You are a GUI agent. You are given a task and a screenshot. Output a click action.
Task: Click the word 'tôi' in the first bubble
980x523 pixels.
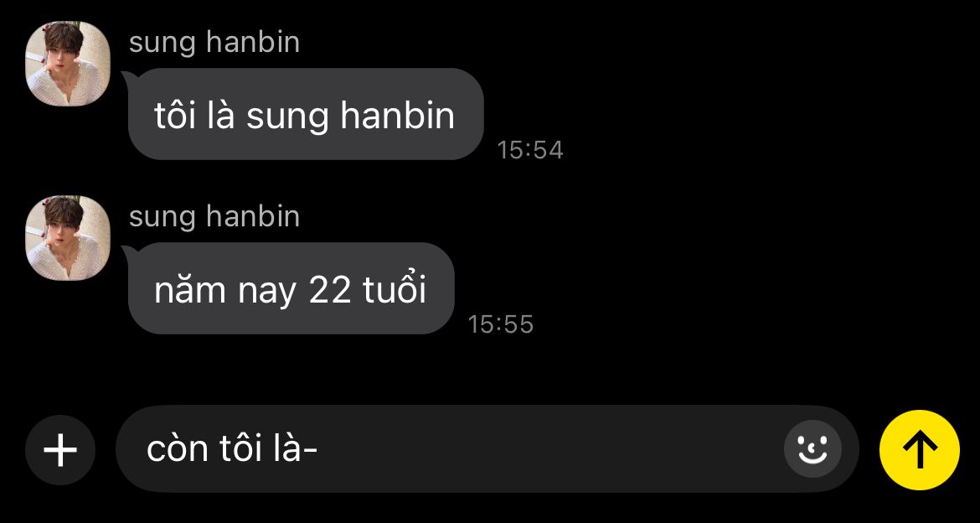tap(176, 116)
